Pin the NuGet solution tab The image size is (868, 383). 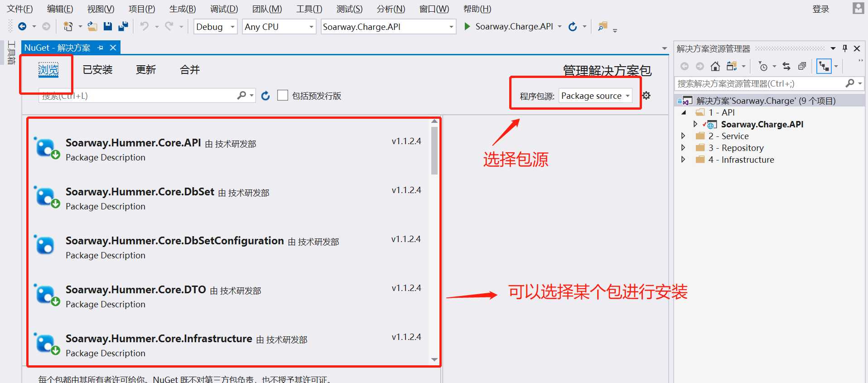click(101, 48)
